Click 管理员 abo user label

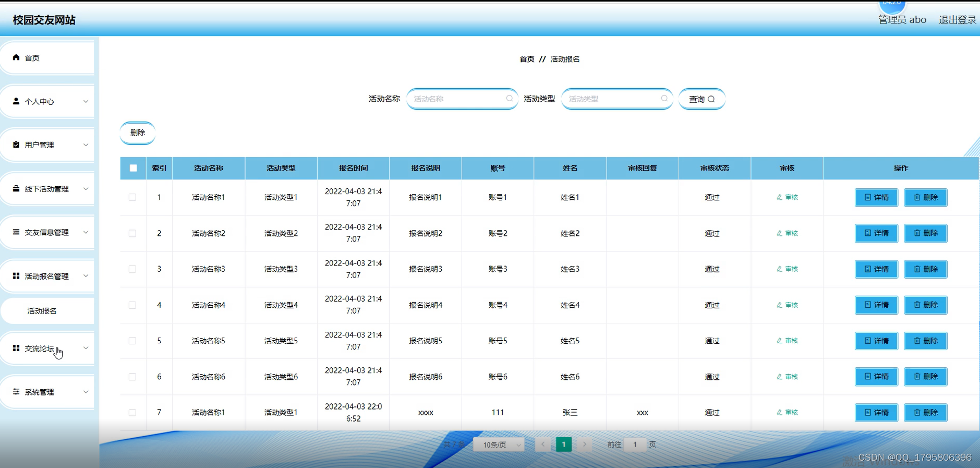point(902,20)
